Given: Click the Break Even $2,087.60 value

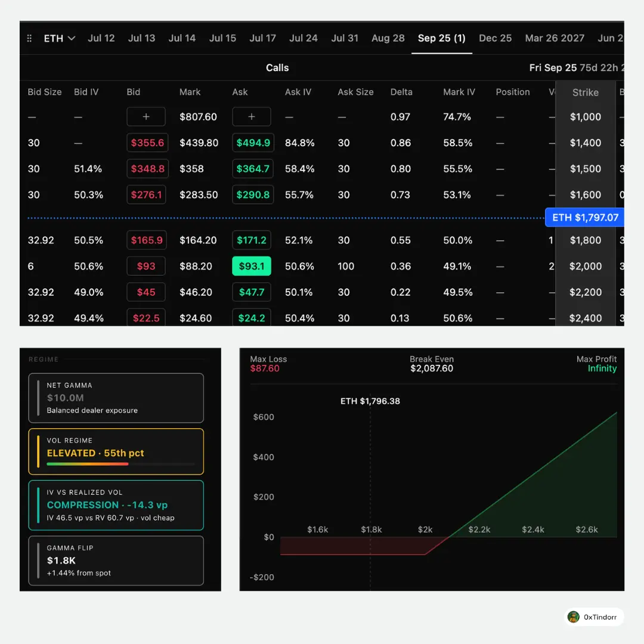Looking at the screenshot, I should tap(432, 369).
